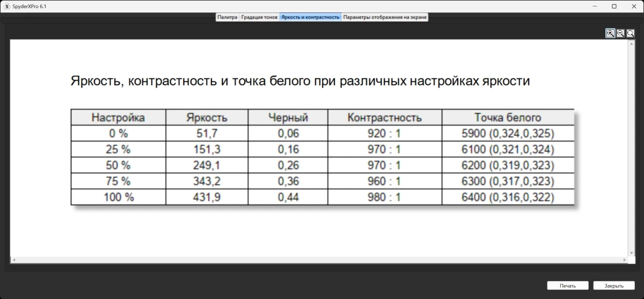Click the Точка белого column header

508,117
